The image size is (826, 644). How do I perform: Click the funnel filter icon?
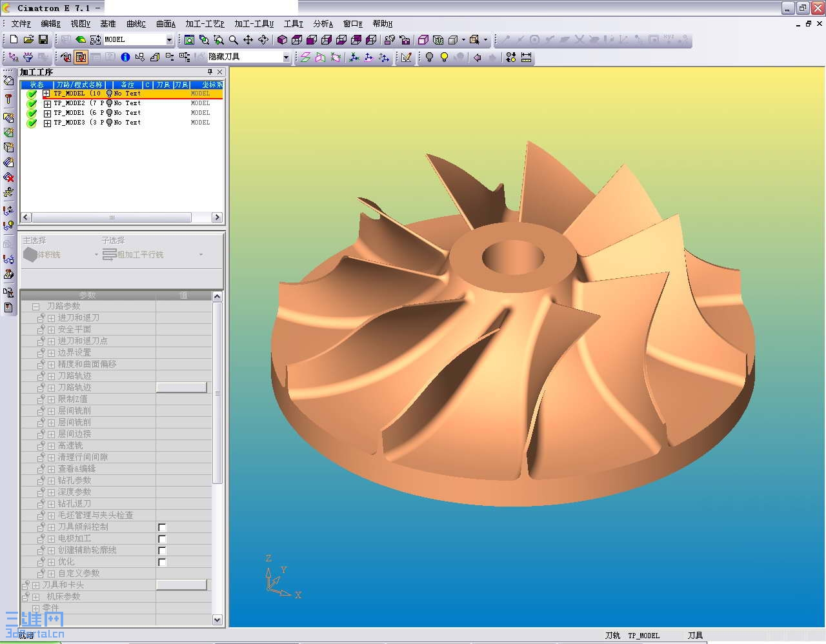(x=28, y=57)
